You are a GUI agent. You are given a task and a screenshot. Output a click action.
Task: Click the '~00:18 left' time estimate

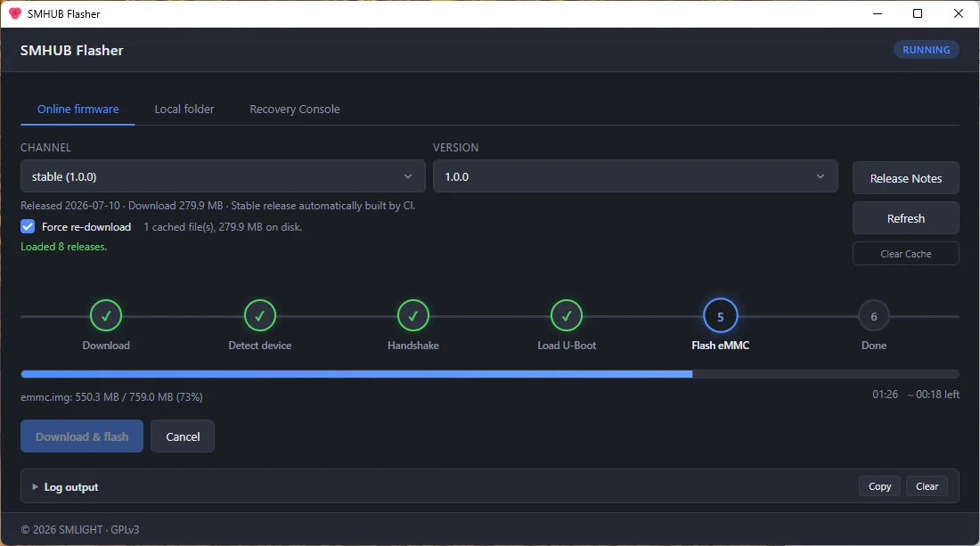933,395
